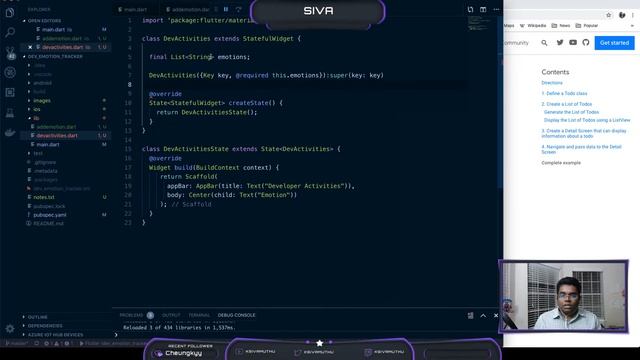Split the editor to the right
Screen dimensions: 640x360
pyautogui.click(x=483, y=9)
